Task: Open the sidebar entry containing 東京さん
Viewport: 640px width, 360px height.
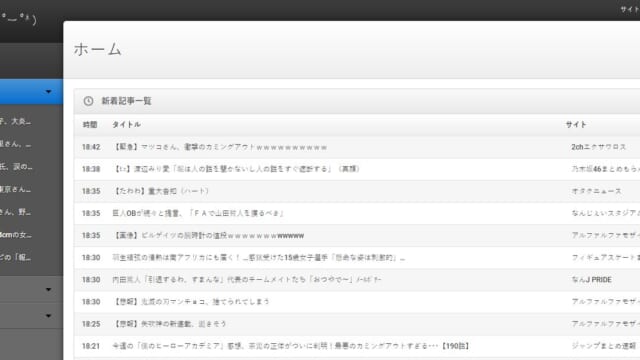Action: 16,189
